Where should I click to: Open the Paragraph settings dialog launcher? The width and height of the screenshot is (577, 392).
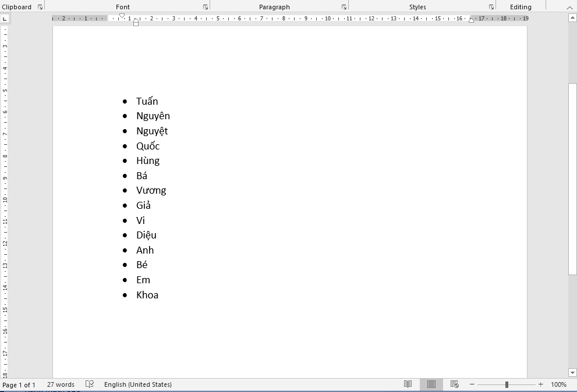coord(344,7)
